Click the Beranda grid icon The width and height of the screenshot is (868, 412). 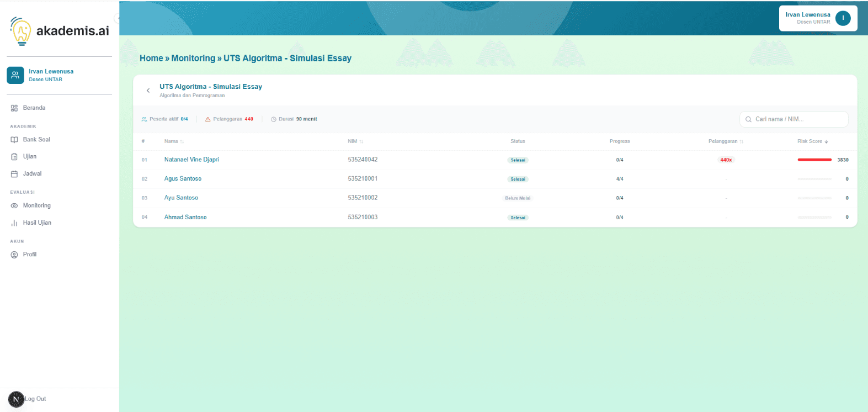point(14,108)
